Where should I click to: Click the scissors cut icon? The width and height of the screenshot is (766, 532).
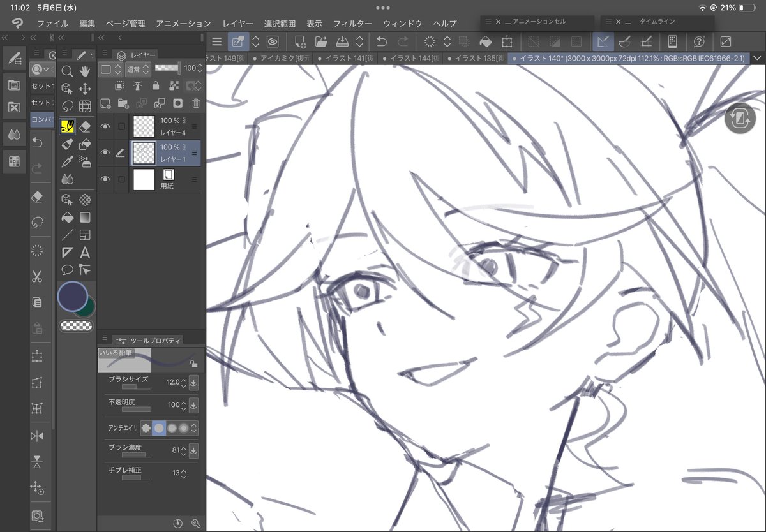(37, 276)
